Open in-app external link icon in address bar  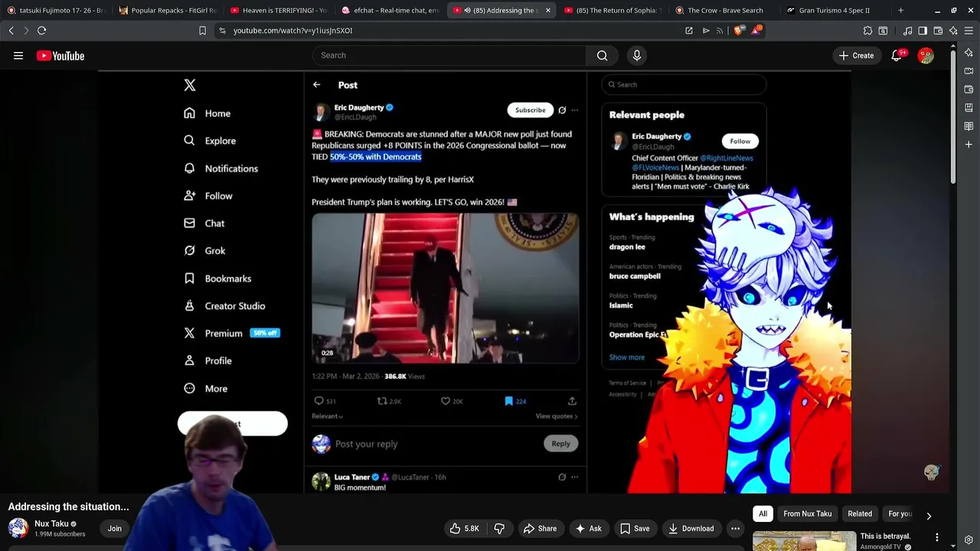click(689, 31)
